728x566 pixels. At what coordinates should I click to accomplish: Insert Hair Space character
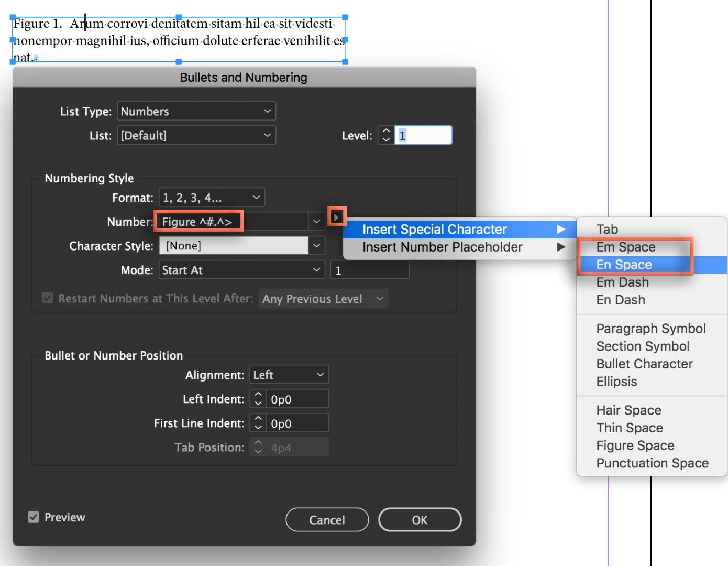tap(652, 410)
